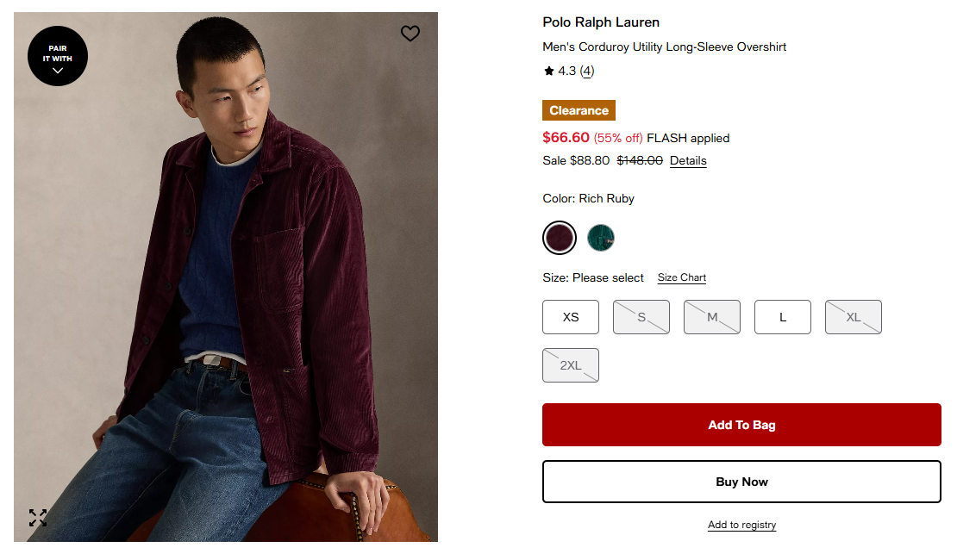Select the Rich Ruby color swatch
Image resolution: width=957 pixels, height=560 pixels.
[560, 238]
